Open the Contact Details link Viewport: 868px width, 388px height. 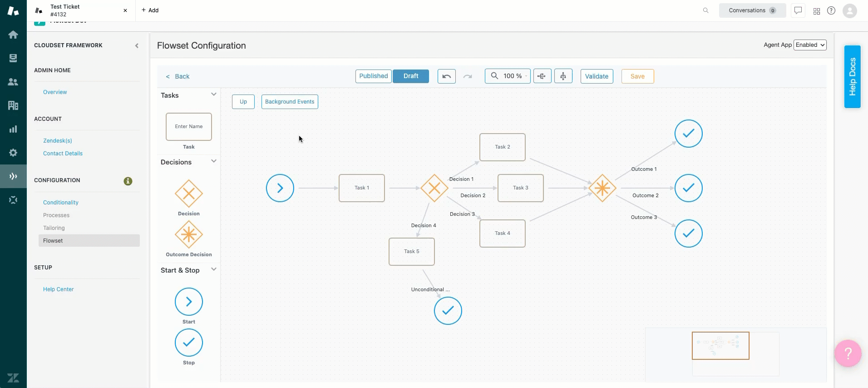63,154
